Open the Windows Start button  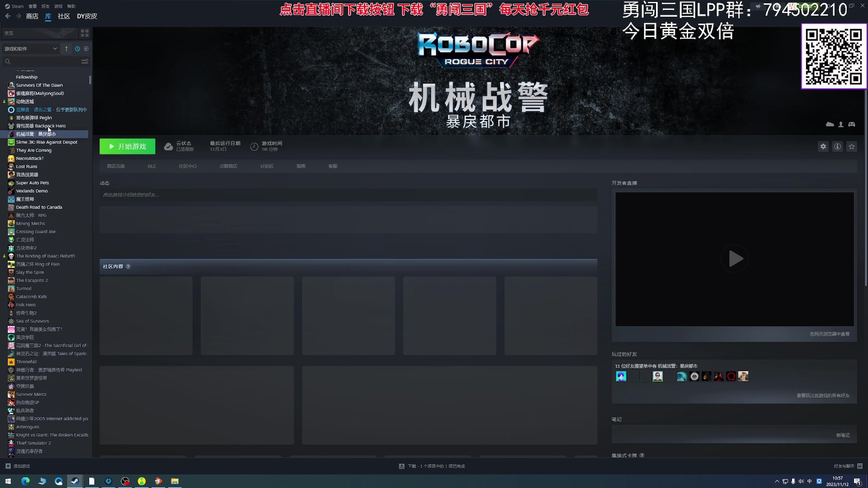(x=8, y=481)
